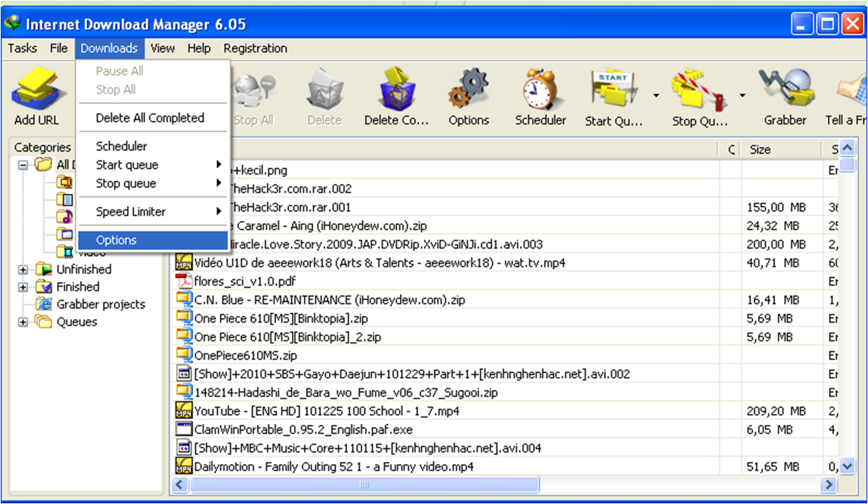Open the Start Queue dropdown arrow
Screen dimensions: 868x504
coord(656,96)
